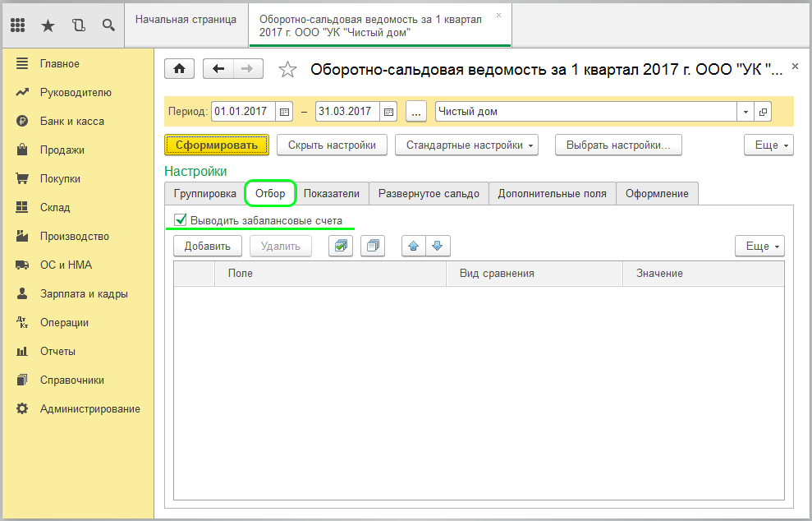Open the 'Группировка' tab
Screen dimensions: 812x521
tap(203, 194)
